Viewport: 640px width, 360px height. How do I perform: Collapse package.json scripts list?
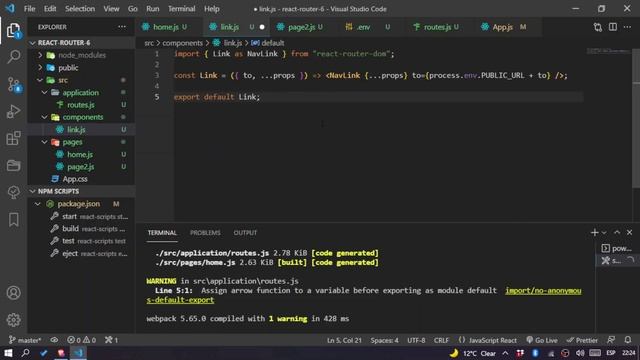[x=38, y=204]
